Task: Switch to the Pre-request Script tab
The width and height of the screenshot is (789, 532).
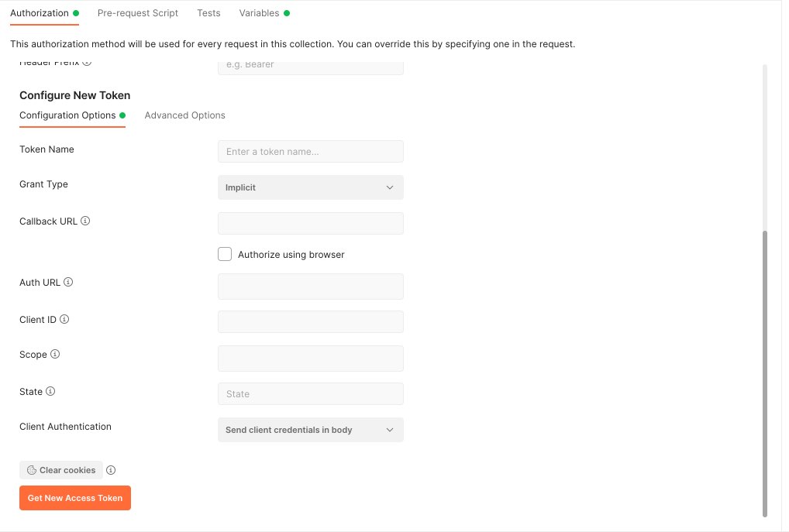Action: [137, 12]
